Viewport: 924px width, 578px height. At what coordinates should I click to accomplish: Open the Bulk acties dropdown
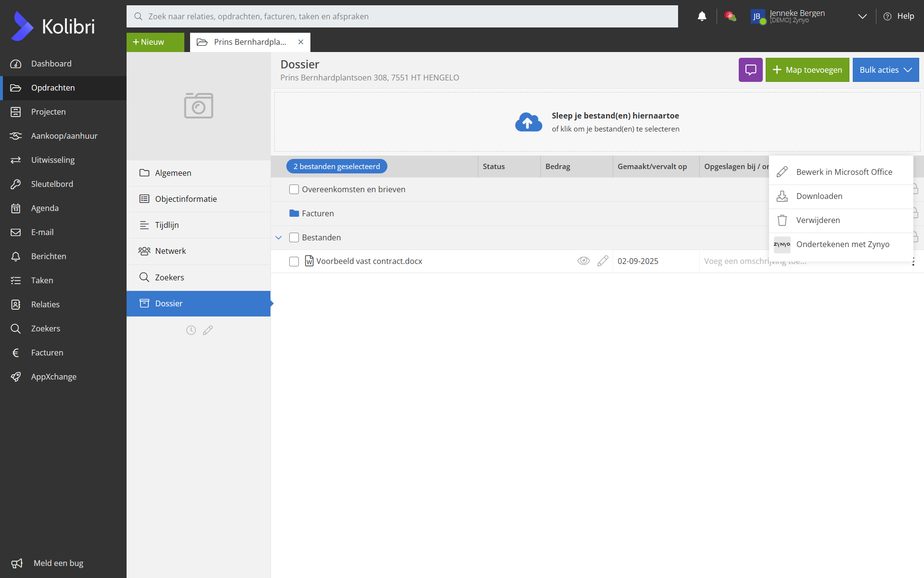pyautogui.click(x=885, y=70)
